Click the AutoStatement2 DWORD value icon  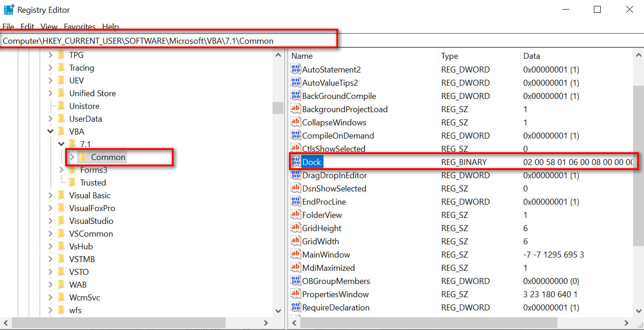pos(296,70)
